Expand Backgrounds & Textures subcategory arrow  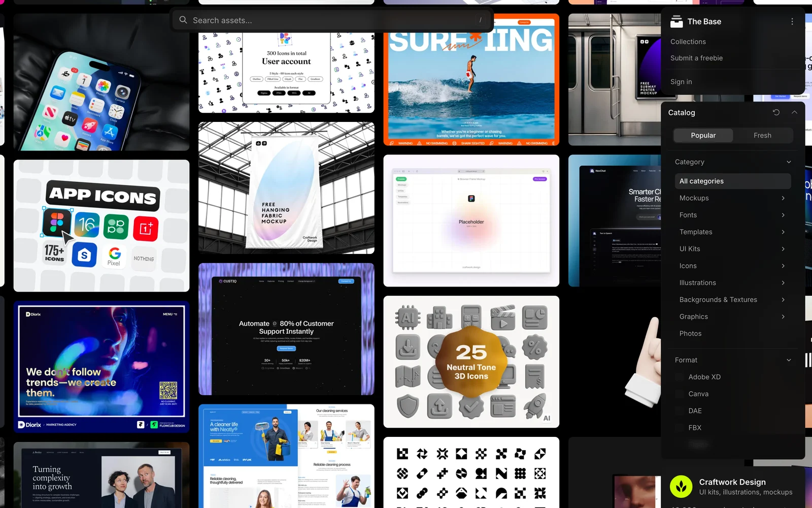tap(783, 300)
